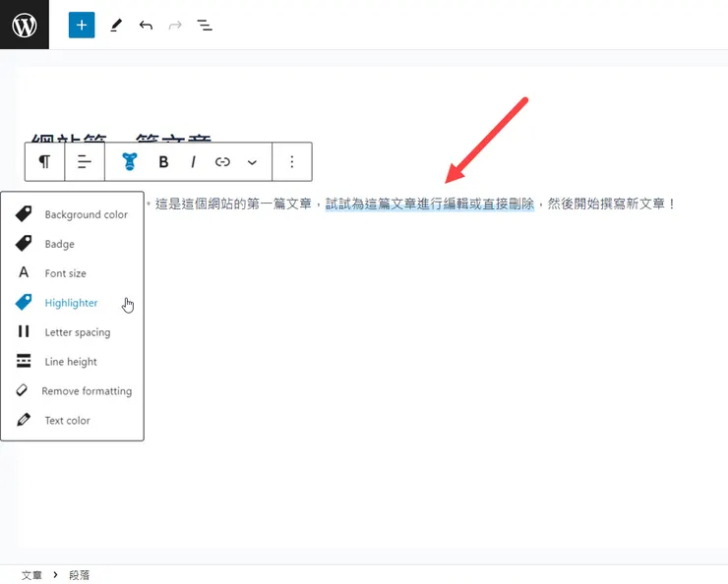Click the Font size letter A icon
This screenshot has width=728, height=584.
pos(24,272)
